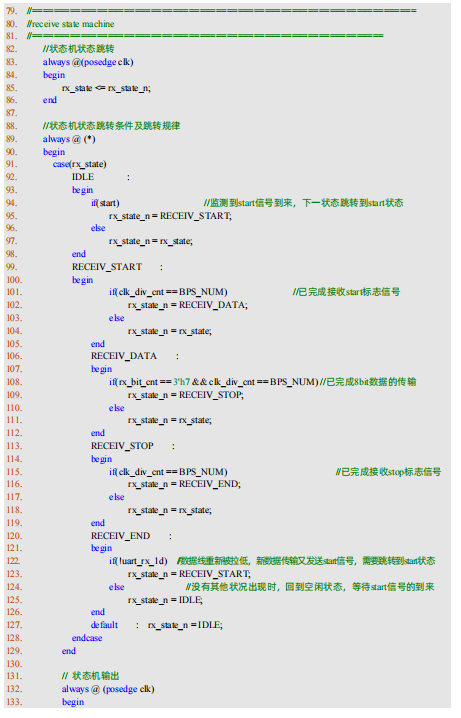Click the comment "//已完成接收start标志信号"
Viewport: 461px width, 718px height.
pos(347,292)
